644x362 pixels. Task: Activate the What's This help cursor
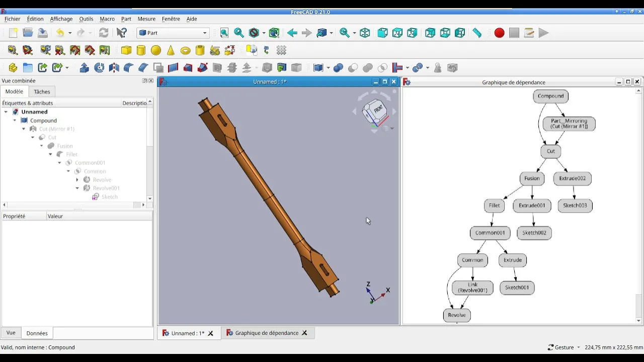point(122,33)
